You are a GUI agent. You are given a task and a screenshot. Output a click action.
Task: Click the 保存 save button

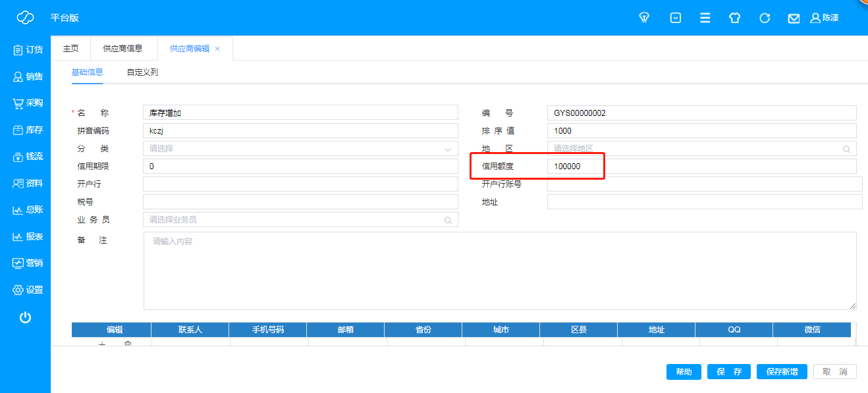(729, 372)
